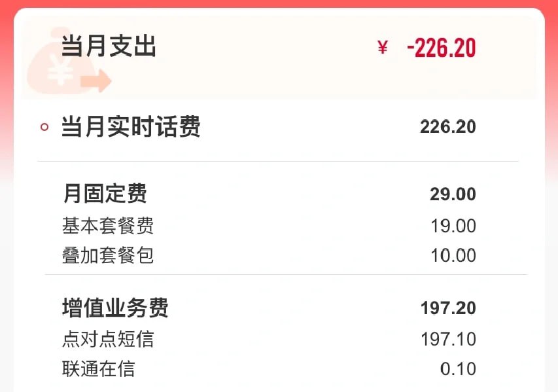Tap the 29.00 amount for 月固定费
Screen dimensions: 558x392
454,194
